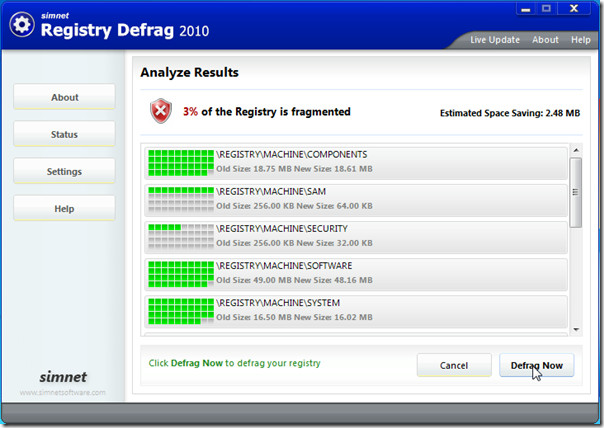Maximize the Registry Defrag window
The height and width of the screenshot is (428, 604).
point(546,8)
